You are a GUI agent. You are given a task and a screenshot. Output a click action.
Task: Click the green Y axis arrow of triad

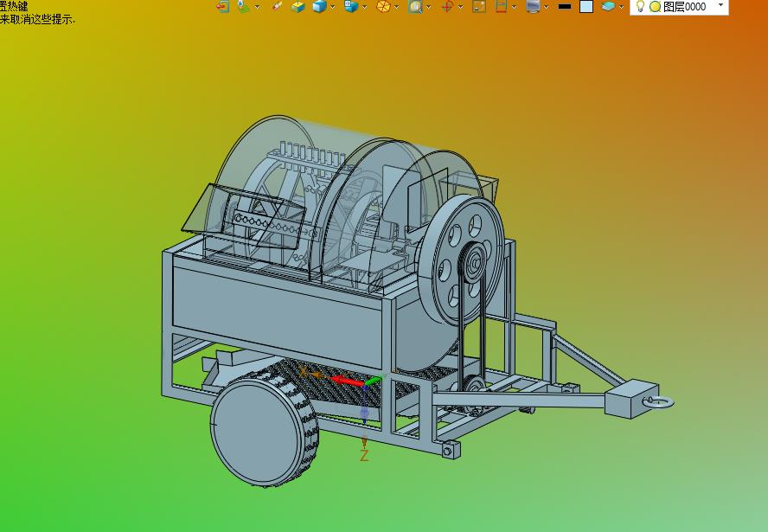(x=374, y=381)
